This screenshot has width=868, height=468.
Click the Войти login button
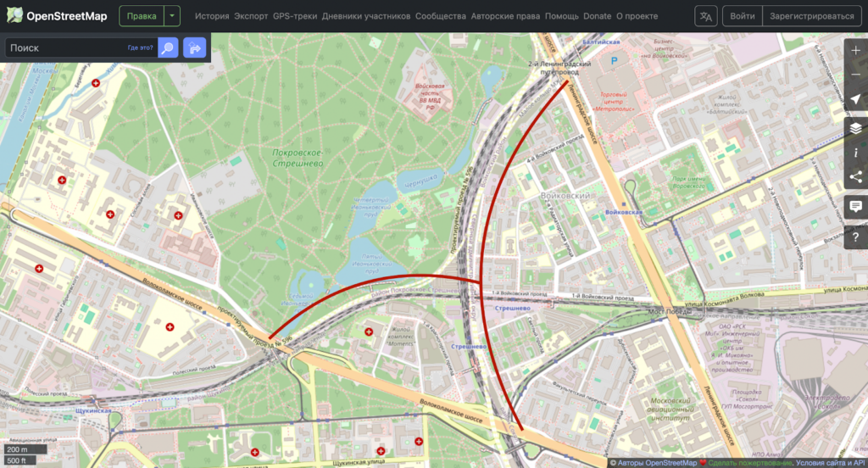[742, 16]
